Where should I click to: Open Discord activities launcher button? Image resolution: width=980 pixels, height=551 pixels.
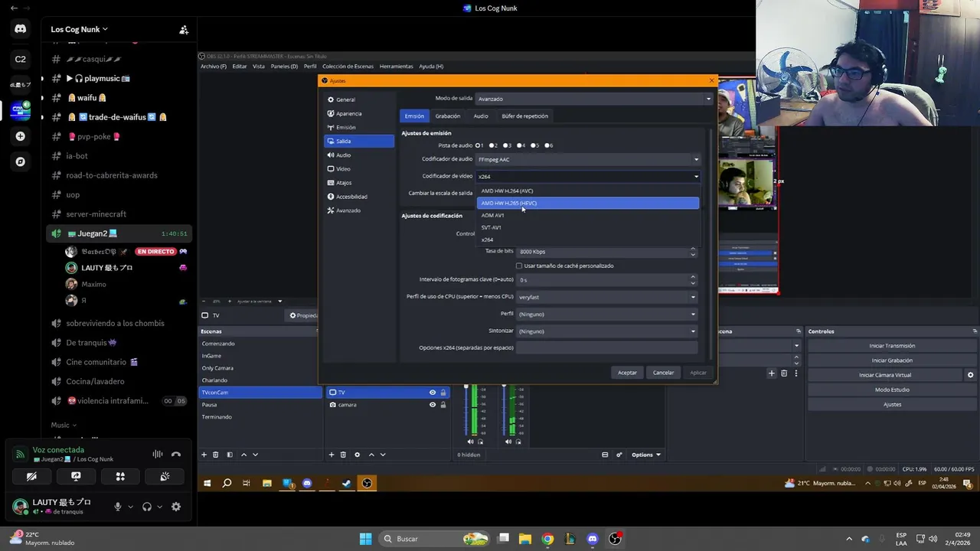[x=120, y=476]
